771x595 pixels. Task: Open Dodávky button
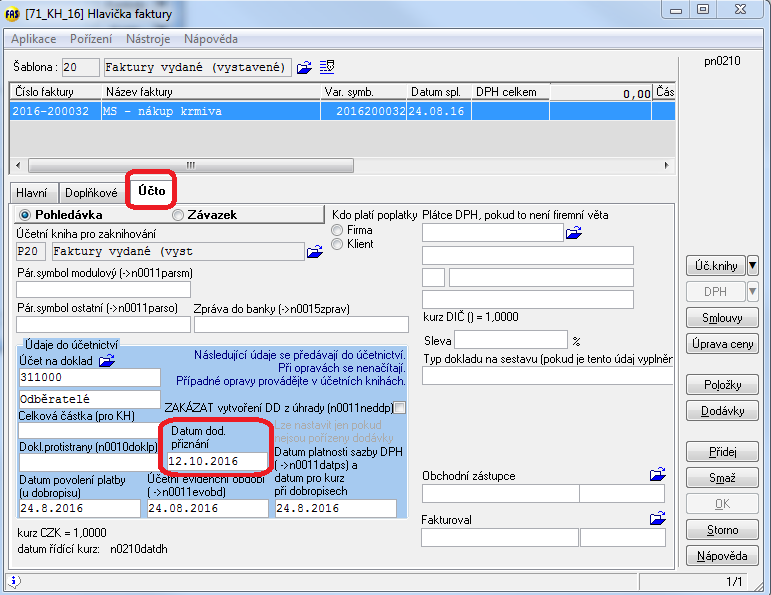point(722,411)
